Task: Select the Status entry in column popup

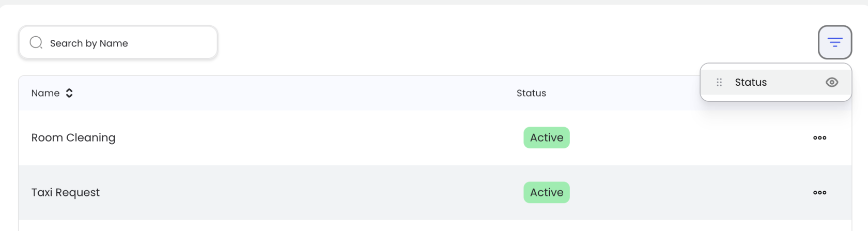Action: (751, 82)
